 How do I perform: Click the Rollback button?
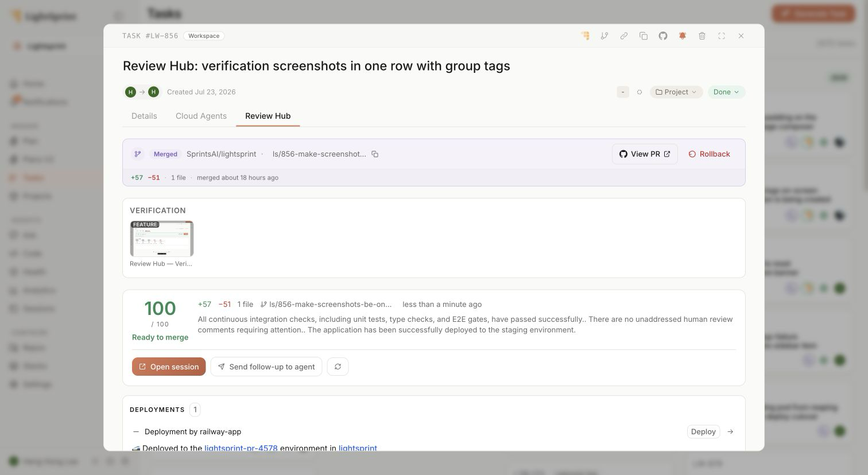709,154
